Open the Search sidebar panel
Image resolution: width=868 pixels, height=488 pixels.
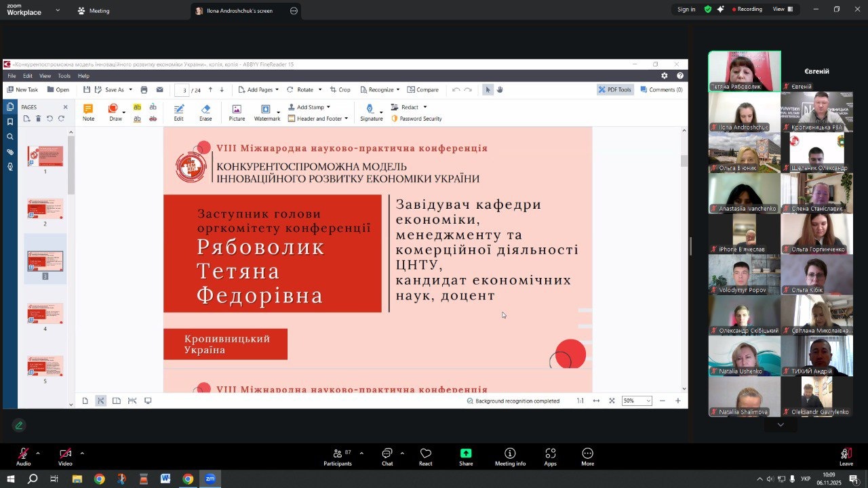[10, 137]
